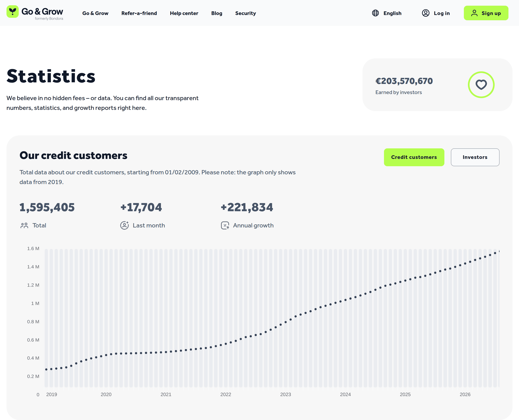Image resolution: width=519 pixels, height=420 pixels.
Task: Click the heart icon in earnings card
Action: click(x=481, y=85)
